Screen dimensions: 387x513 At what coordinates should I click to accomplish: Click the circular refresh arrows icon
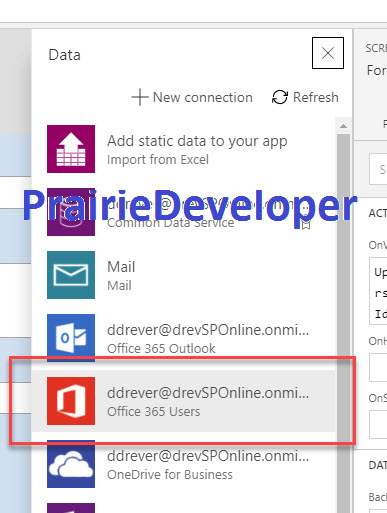pos(280,97)
